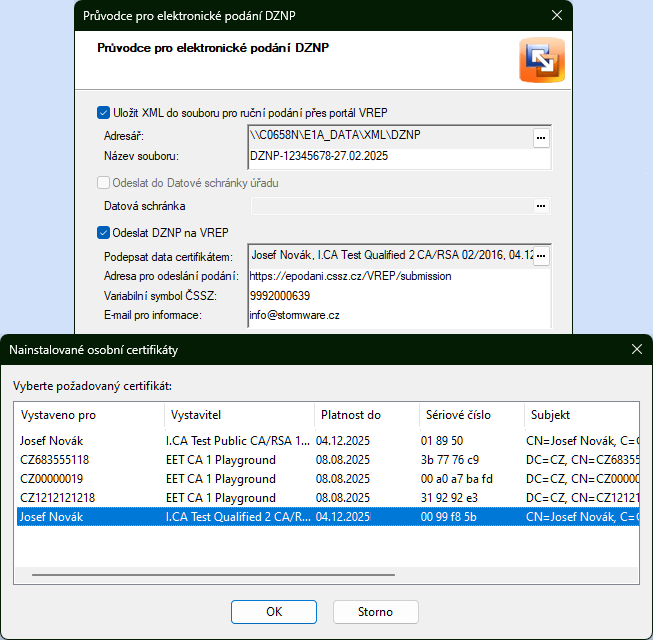Toggle Odeslat DZNP na VREP checkbox
The height and width of the screenshot is (640, 653).
click(104, 233)
